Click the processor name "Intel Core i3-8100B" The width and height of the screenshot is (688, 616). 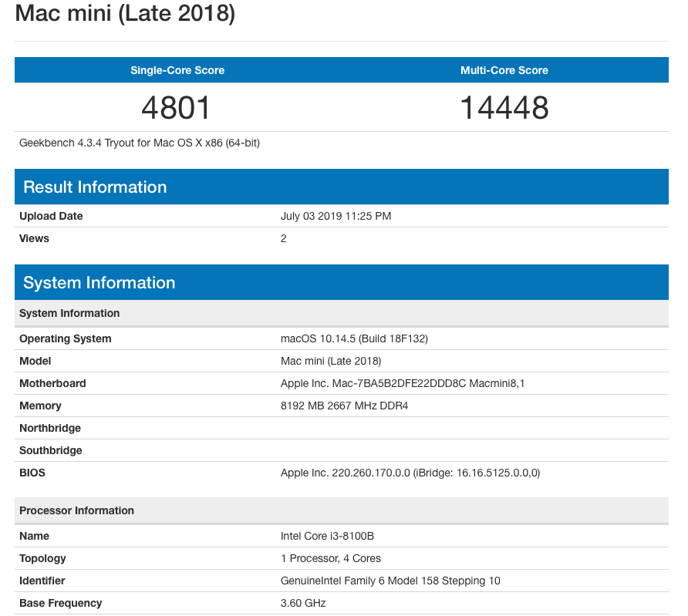pyautogui.click(x=327, y=536)
